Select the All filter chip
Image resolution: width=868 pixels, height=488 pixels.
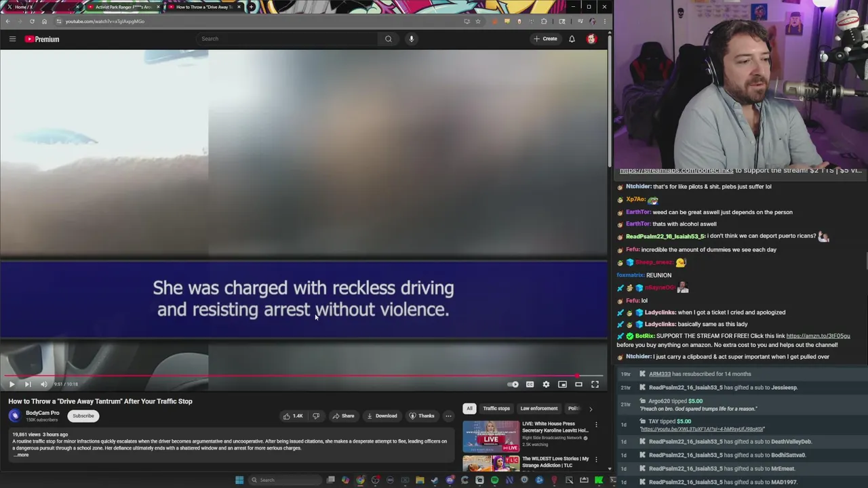469,409
